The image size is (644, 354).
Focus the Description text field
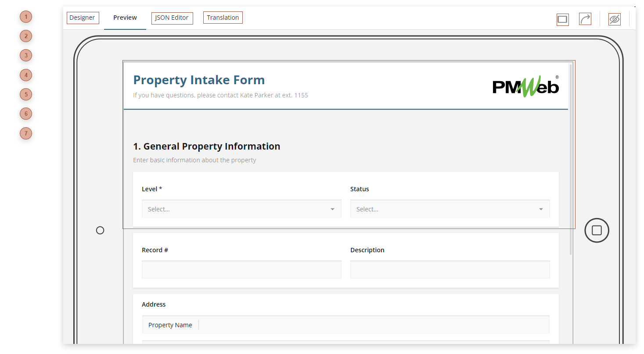(x=450, y=270)
